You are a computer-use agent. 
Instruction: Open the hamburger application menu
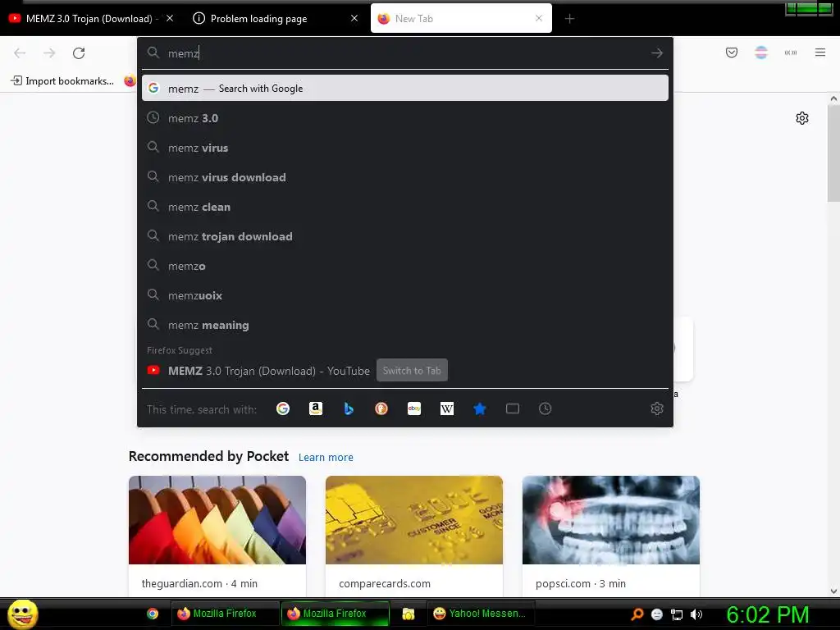pyautogui.click(x=820, y=52)
